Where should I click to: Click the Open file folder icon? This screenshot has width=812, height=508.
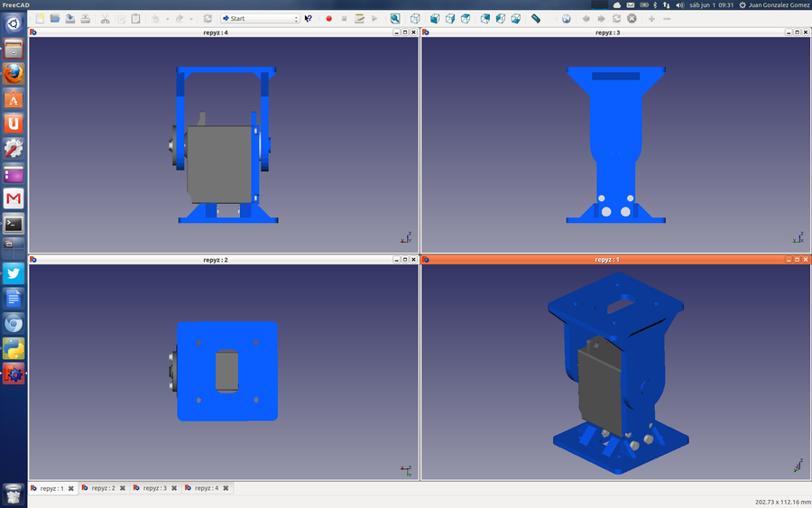click(55, 18)
